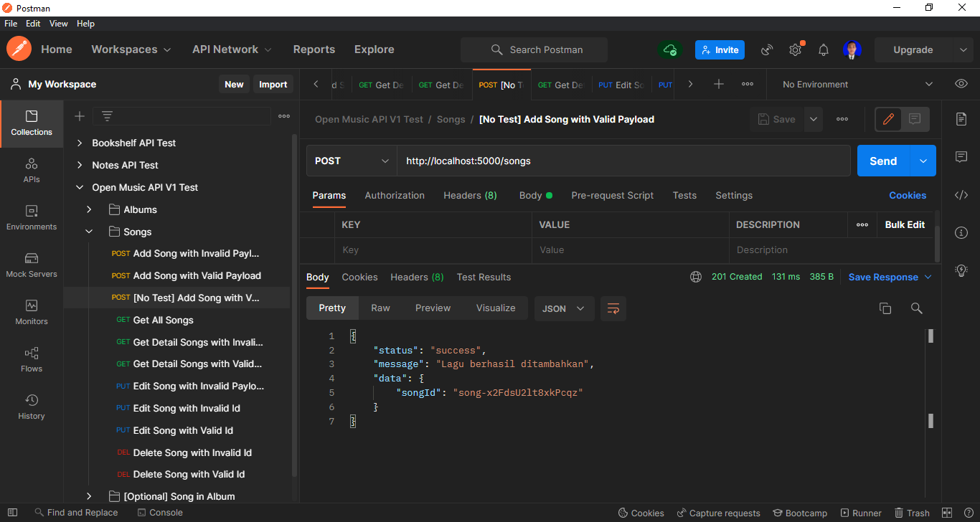This screenshot has height=522, width=980.
Task: Click the Invite button
Action: [x=720, y=49]
